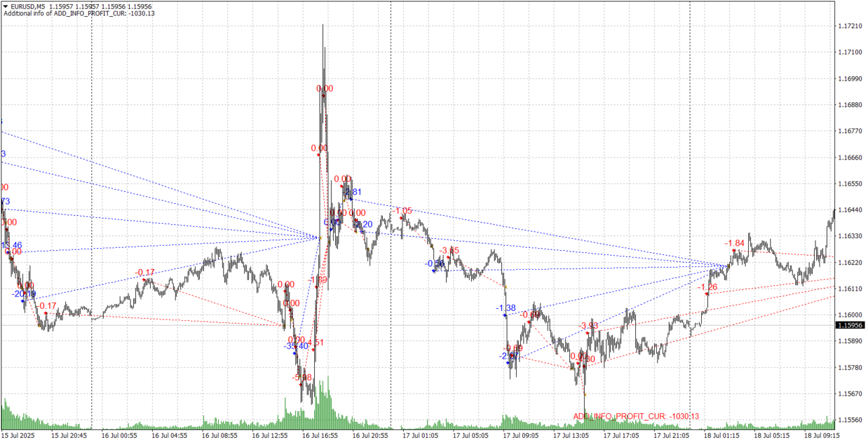The width and height of the screenshot is (868, 442).
Task: Select the blue -35.40 trade label
Action: (x=297, y=346)
